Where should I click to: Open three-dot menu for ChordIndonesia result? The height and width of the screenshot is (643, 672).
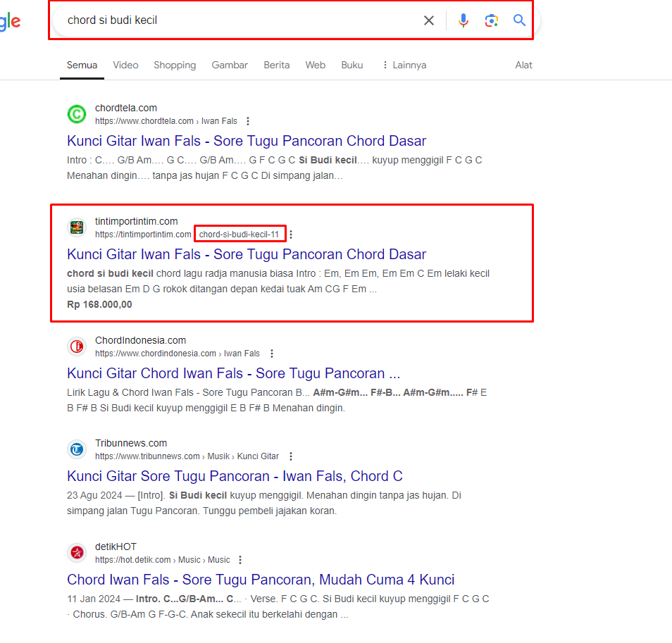(272, 354)
